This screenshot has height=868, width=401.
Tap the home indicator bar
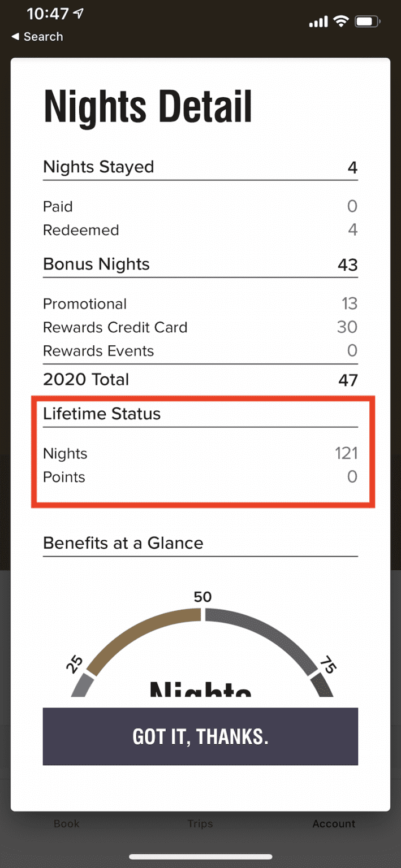200,856
